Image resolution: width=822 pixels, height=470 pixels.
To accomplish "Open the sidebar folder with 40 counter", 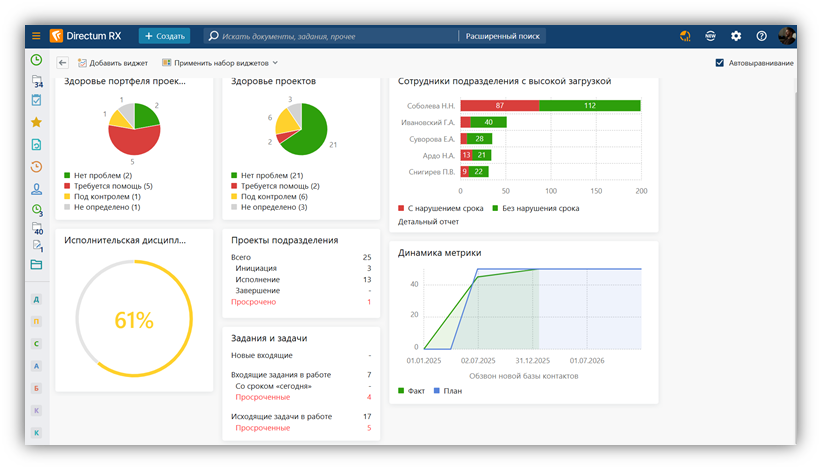I will (x=37, y=228).
